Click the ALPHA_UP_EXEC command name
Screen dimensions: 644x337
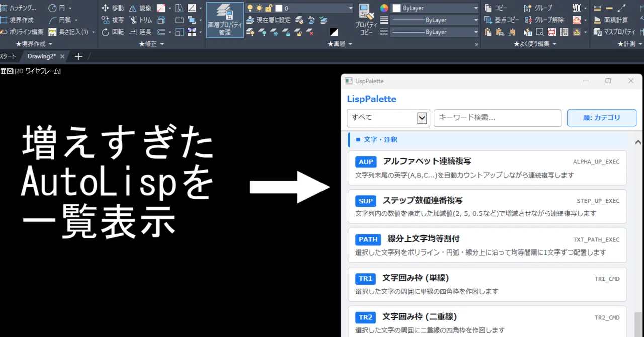596,162
